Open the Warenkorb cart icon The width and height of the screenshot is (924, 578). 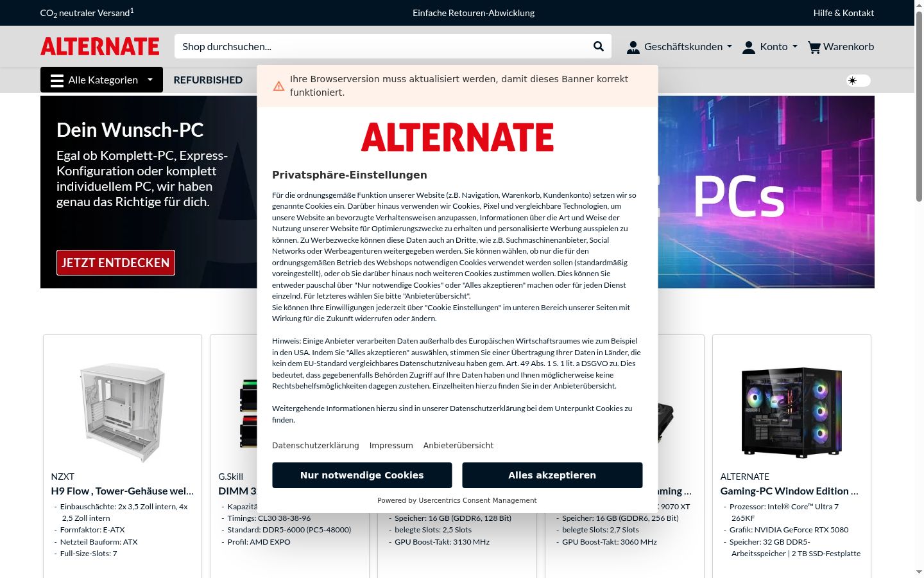pos(814,47)
